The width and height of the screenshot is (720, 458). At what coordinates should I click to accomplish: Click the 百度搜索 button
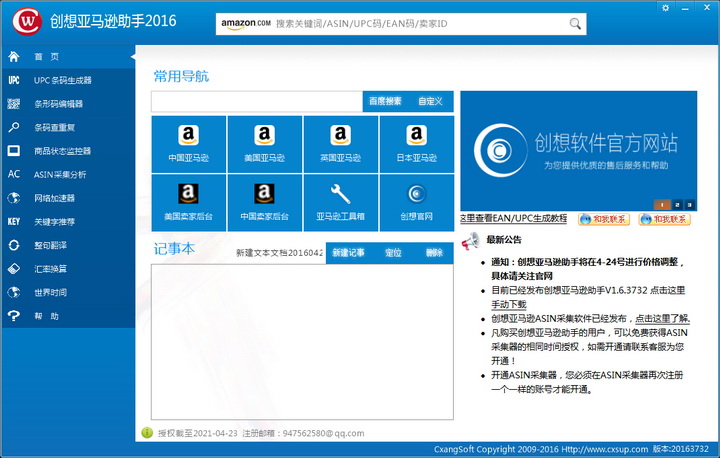click(385, 101)
